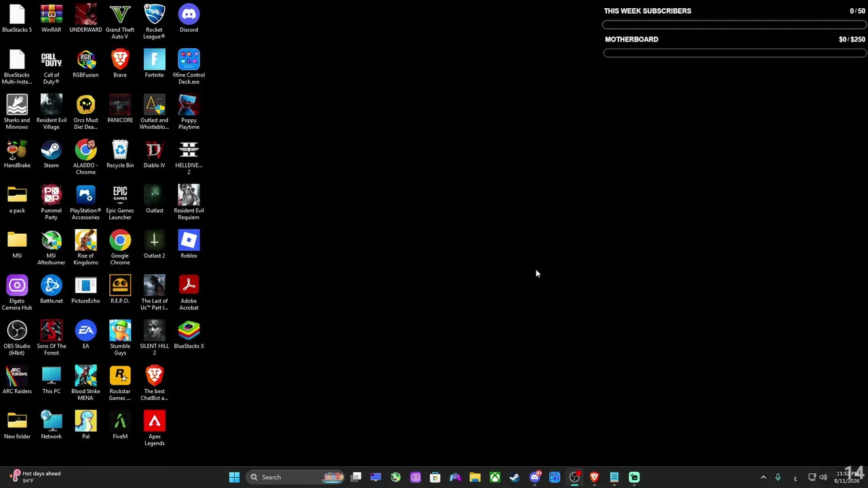Select the RGBFusion desktop shortcut
868x488 pixels.
85,64
